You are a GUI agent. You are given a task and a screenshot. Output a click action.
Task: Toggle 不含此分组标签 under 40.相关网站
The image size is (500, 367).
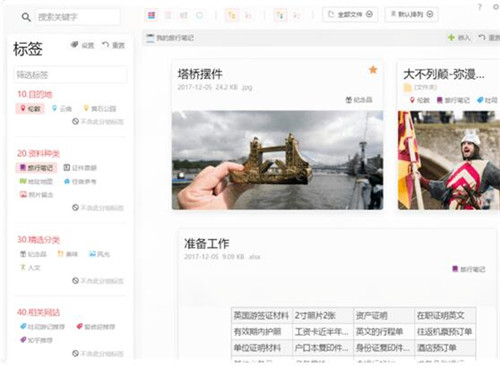click(98, 354)
